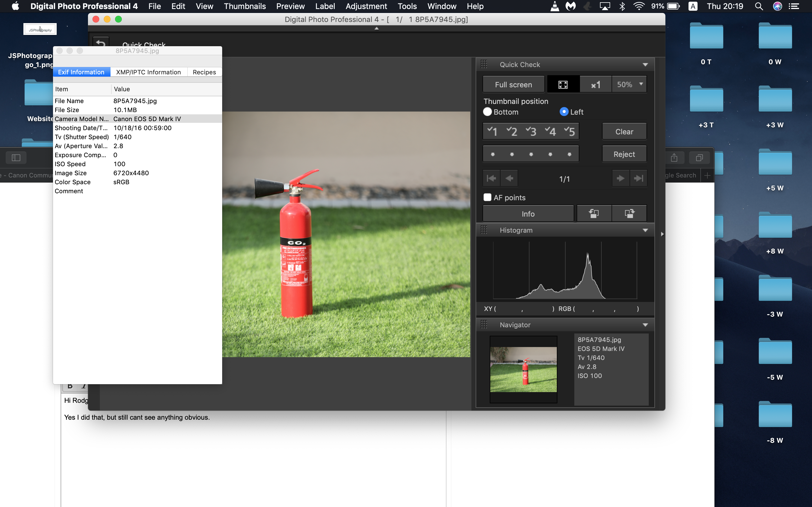The width and height of the screenshot is (812, 507).
Task: Toggle the AF points checkbox
Action: coord(487,197)
